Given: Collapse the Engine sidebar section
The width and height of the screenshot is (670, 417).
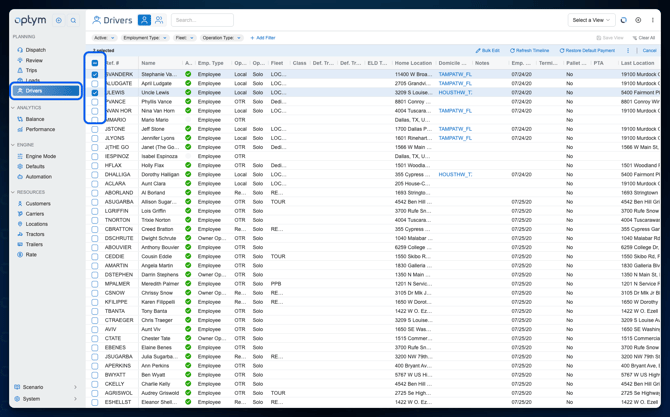Looking at the screenshot, I should 13,145.
